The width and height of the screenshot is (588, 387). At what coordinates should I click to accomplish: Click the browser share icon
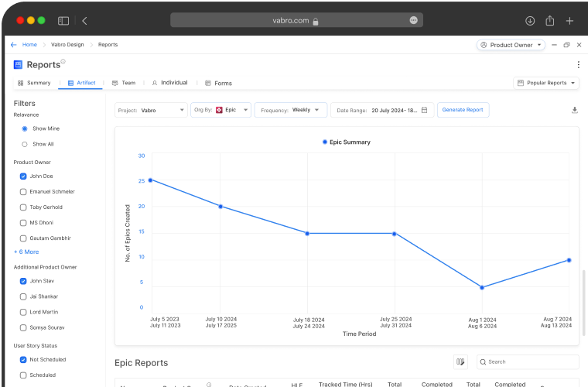[550, 21]
